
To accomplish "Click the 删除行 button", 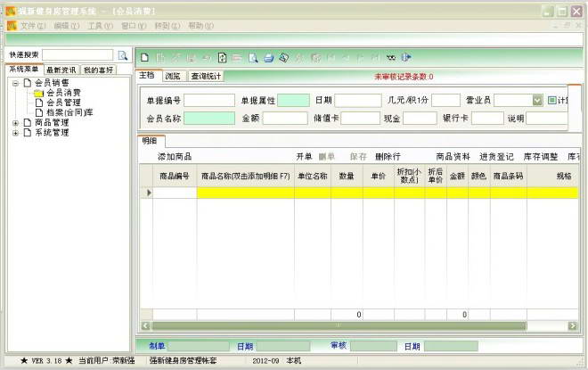I will coord(388,157).
